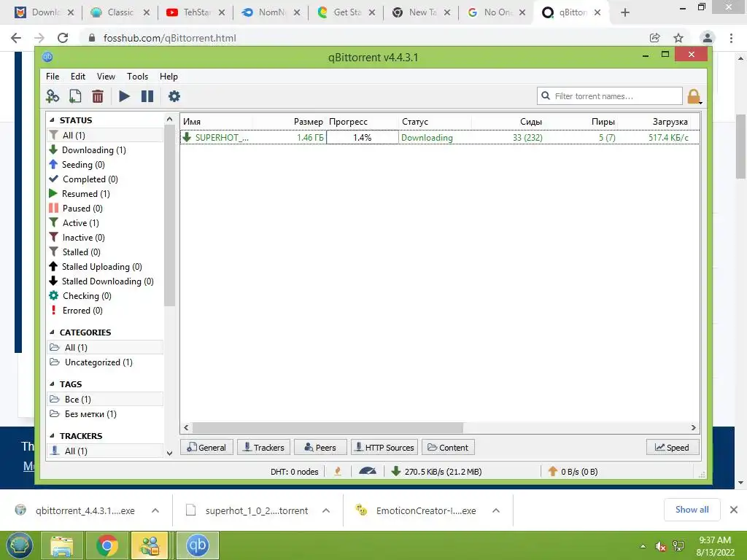Click the Add torrent file toolbar icon

click(75, 97)
